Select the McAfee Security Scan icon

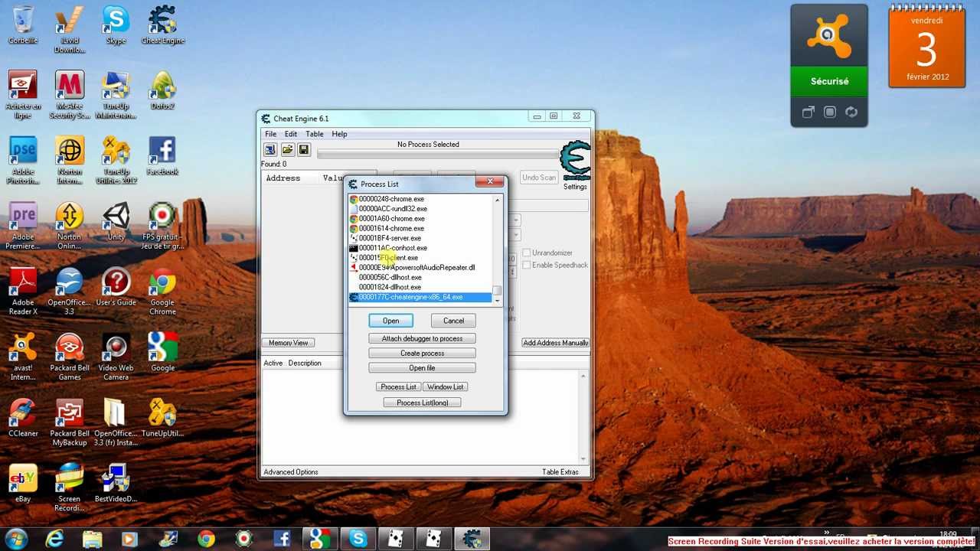click(70, 95)
